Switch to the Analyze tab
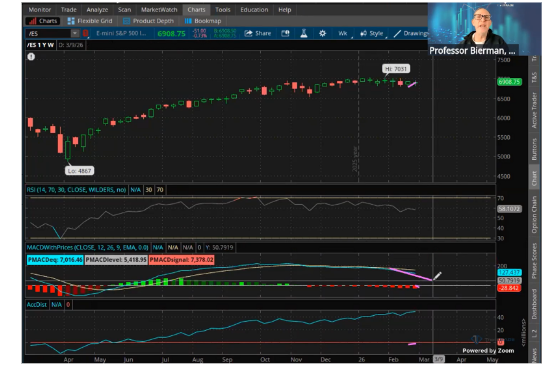 [x=97, y=10]
